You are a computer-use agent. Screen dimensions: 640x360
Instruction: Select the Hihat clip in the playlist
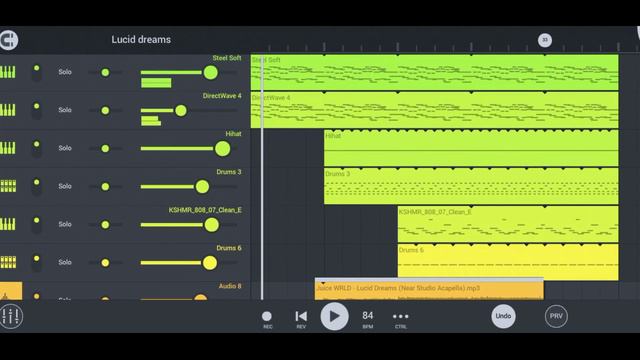coord(471,148)
